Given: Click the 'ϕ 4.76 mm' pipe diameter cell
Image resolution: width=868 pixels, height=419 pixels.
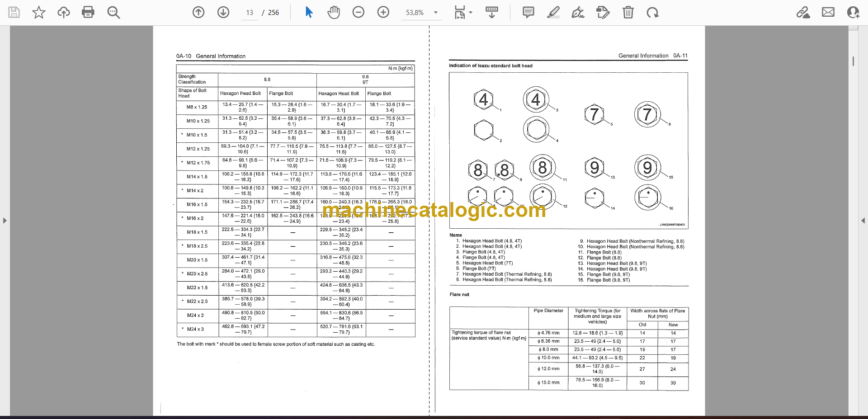Looking at the screenshot, I should point(548,333).
